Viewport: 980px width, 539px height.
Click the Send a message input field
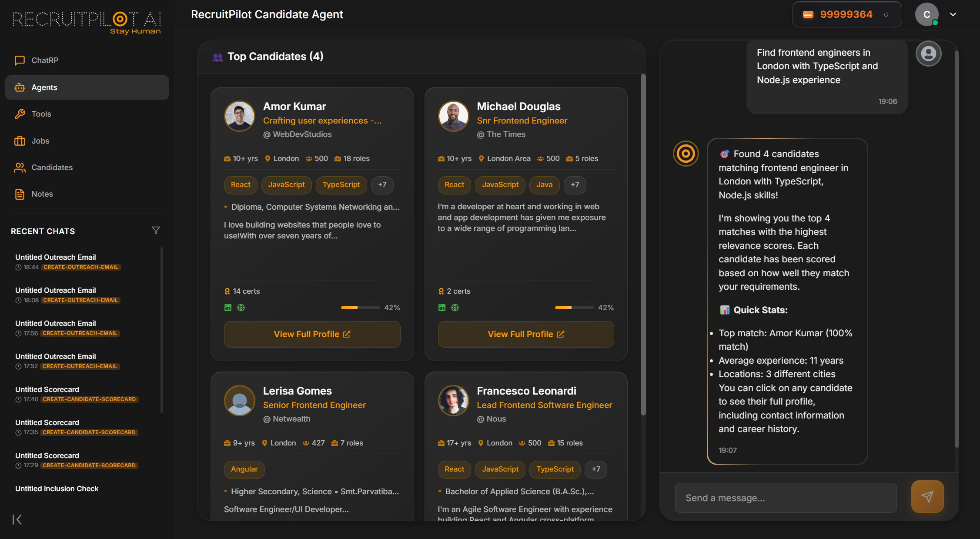(x=786, y=498)
